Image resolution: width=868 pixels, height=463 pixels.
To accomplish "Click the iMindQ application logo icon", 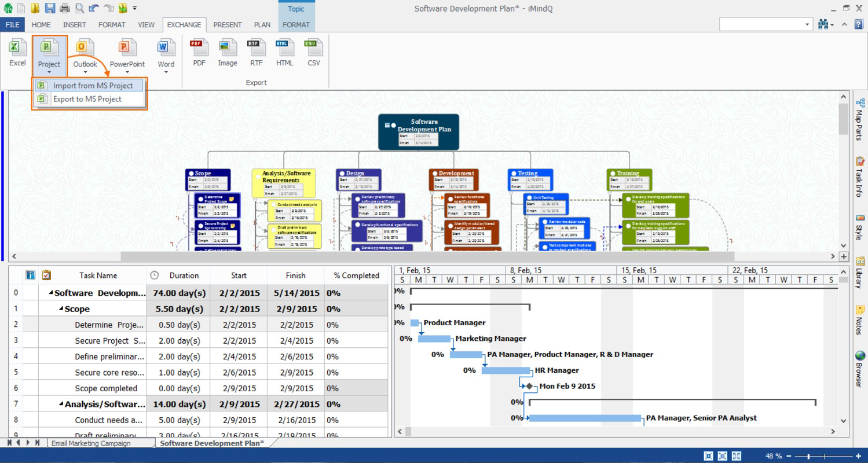I will 7,8.
